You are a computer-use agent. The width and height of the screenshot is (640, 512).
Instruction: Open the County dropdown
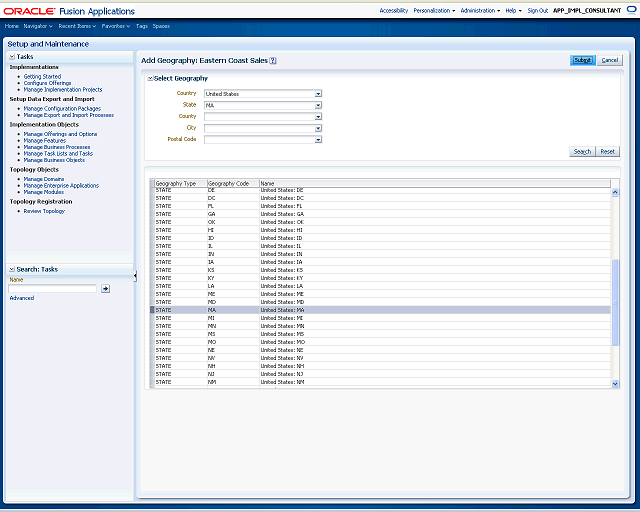pos(318,117)
